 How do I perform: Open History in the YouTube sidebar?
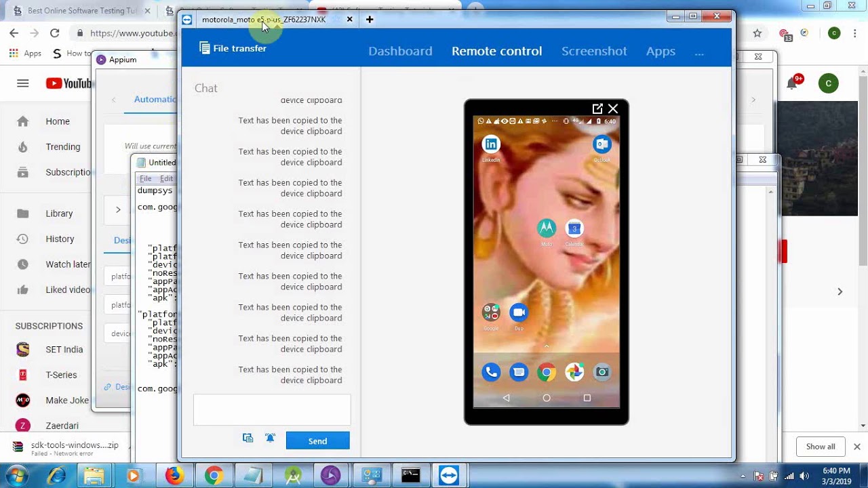46,239
